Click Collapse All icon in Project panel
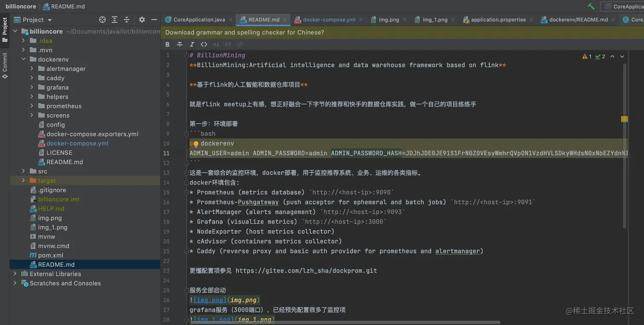Screen dimensions: 644x325 [x=126, y=20]
